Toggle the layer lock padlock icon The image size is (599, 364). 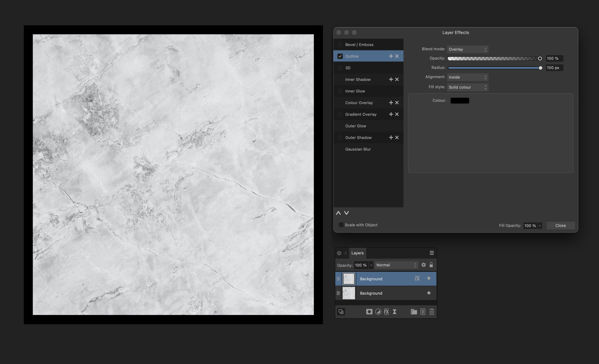pos(431,265)
